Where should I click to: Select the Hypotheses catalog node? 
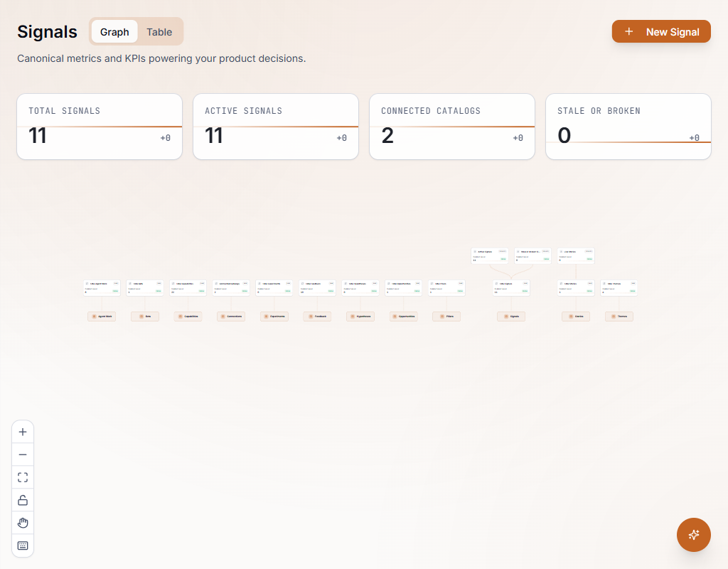coord(360,317)
